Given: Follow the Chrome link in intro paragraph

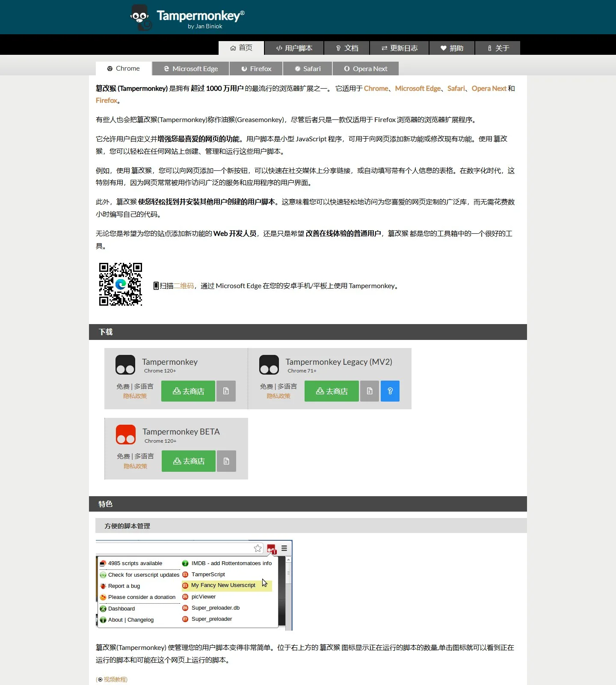Looking at the screenshot, I should click(376, 88).
